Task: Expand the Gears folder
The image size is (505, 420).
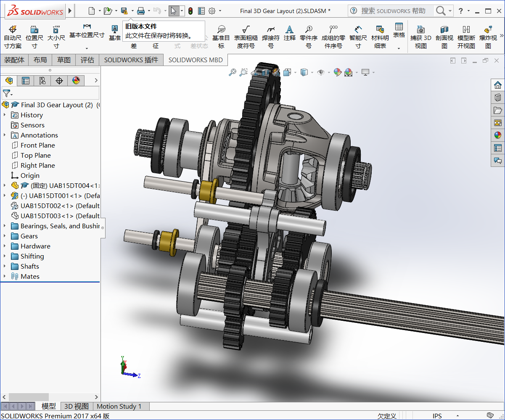Action: tap(5, 236)
